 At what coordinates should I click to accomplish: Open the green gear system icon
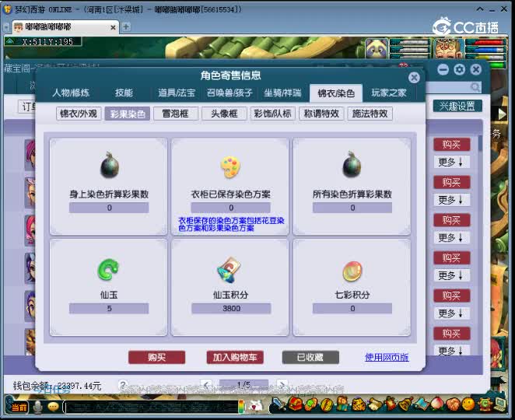point(485,404)
